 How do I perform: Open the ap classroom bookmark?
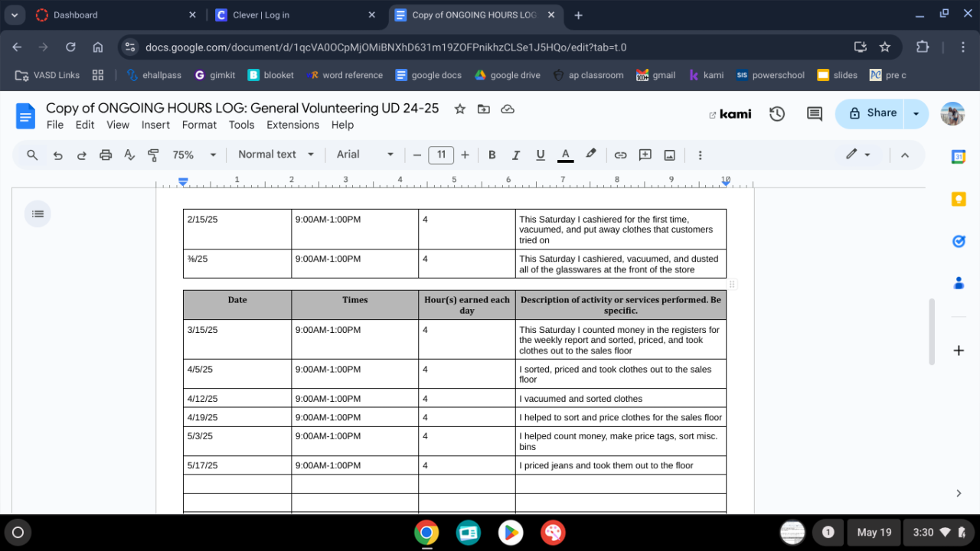(588, 75)
